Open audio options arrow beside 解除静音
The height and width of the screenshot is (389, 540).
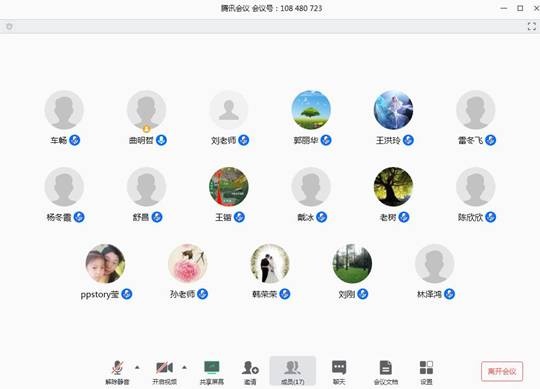click(x=137, y=367)
